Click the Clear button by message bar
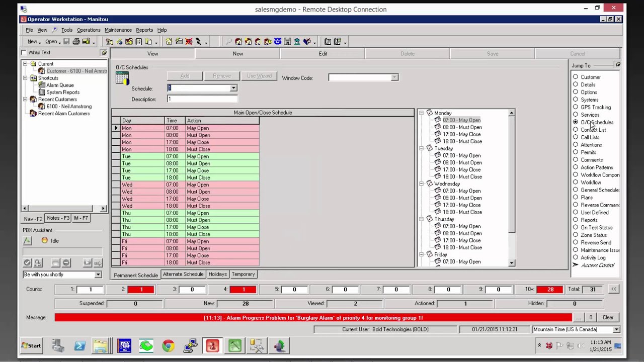Screen dimensions: 644x362 (608, 318)
